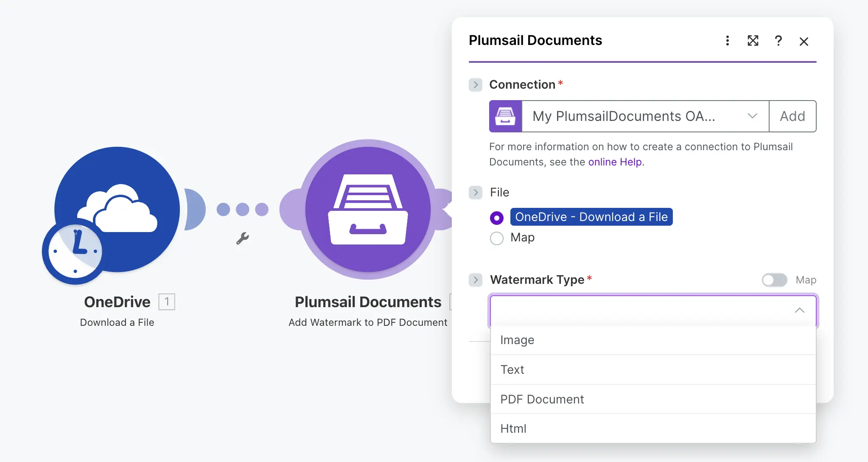The height and width of the screenshot is (462, 868).
Task: Choose Html from the watermark list
Action: pyautogui.click(x=653, y=428)
